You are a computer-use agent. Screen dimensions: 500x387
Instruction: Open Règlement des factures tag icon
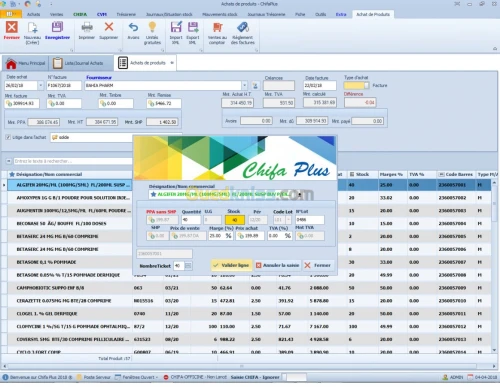(243, 27)
